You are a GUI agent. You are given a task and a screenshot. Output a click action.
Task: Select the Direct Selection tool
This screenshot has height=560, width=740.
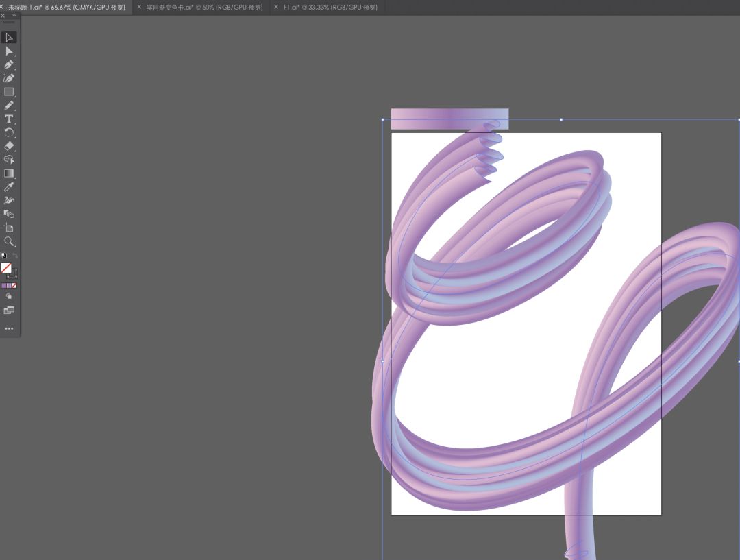pyautogui.click(x=9, y=51)
